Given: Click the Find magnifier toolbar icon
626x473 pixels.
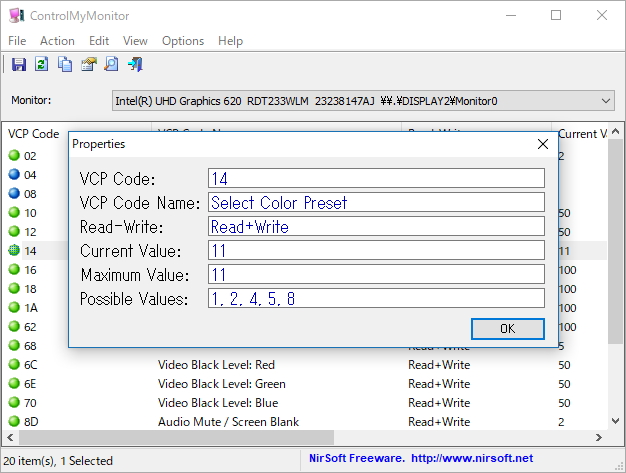Looking at the screenshot, I should (x=111, y=64).
